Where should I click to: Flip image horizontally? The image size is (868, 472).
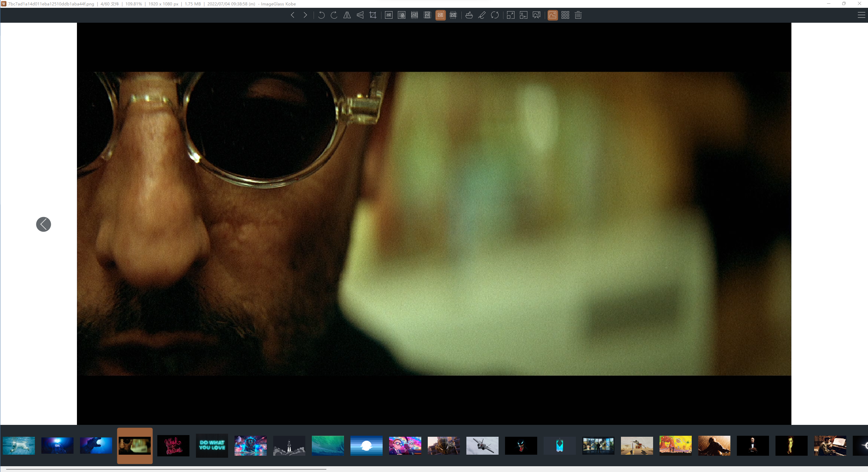[x=347, y=15]
